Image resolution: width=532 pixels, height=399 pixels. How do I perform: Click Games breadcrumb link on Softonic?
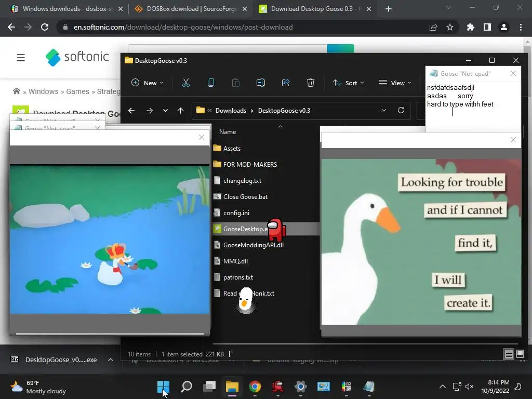click(x=78, y=91)
